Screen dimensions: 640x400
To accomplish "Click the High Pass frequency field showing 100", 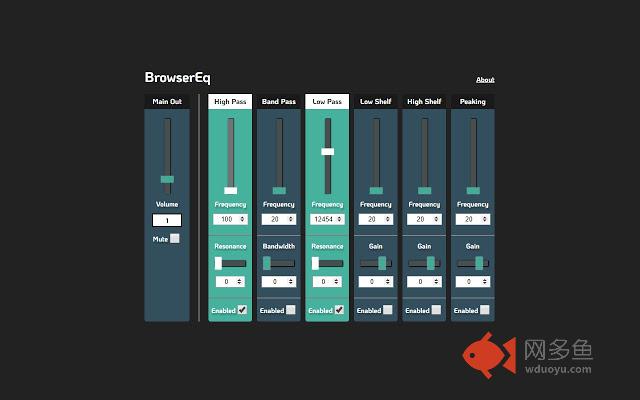I will click(230, 219).
